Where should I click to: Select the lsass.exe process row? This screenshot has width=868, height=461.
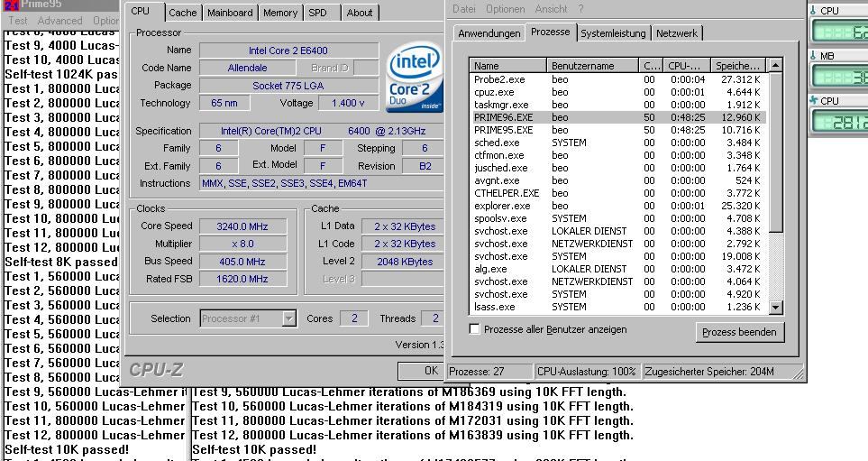click(x=617, y=307)
